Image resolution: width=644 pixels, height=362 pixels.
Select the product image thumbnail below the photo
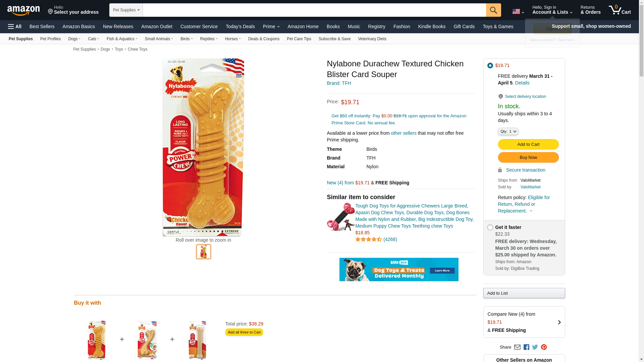[x=204, y=252]
